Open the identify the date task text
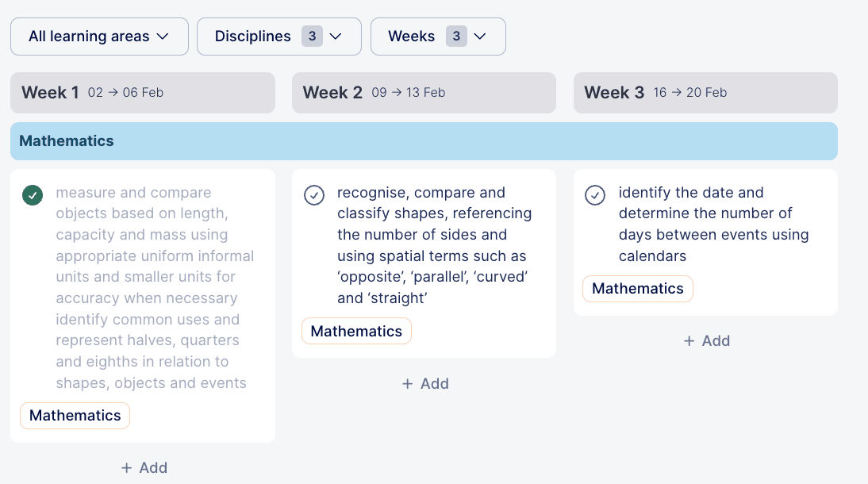The width and height of the screenshot is (868, 484). tap(713, 224)
